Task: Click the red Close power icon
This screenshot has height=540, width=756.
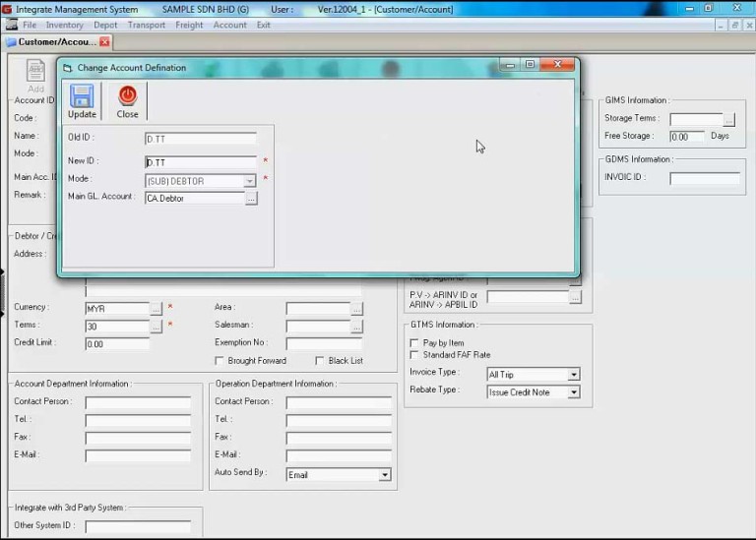Action: [127, 95]
